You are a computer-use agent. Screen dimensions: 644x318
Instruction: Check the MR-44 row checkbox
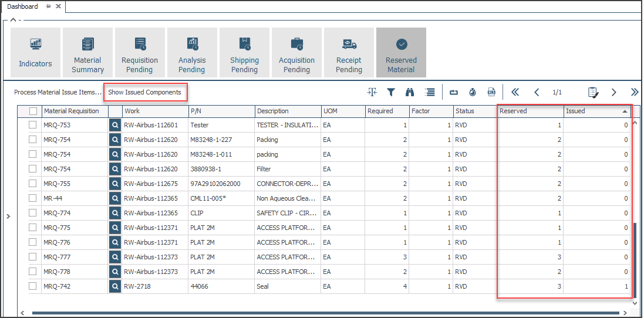32,198
